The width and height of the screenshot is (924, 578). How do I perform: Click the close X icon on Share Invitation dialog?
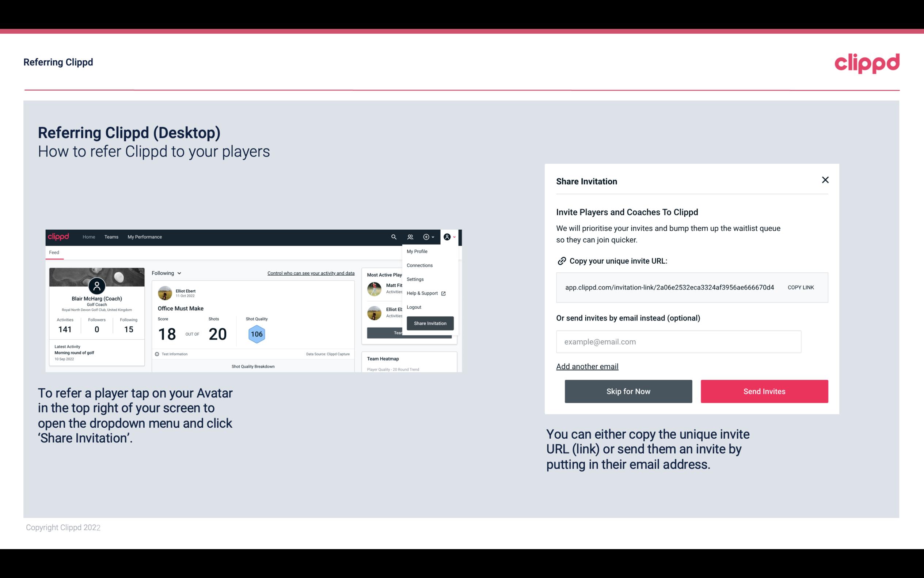coord(825,180)
